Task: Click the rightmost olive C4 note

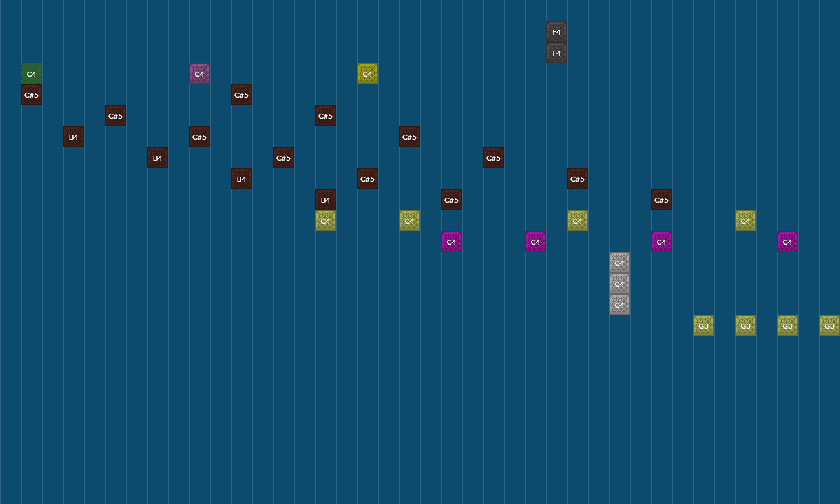Action: click(x=745, y=220)
